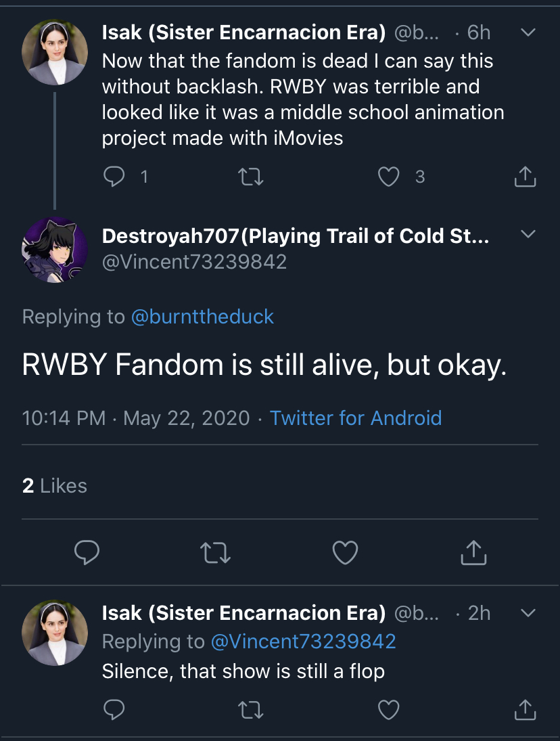Retweet Destroyah707's fandom still alive tweet
The height and width of the screenshot is (741, 560).
coord(215,552)
